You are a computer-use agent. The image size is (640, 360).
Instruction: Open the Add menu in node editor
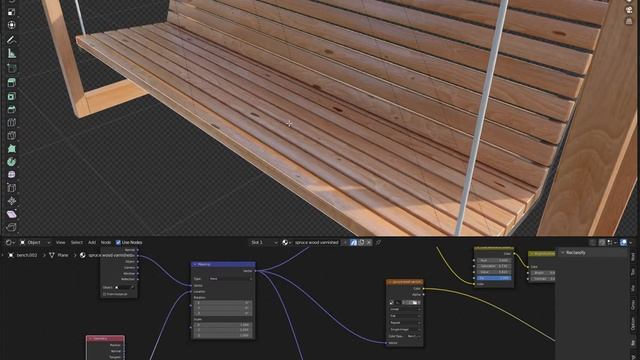coord(92,242)
